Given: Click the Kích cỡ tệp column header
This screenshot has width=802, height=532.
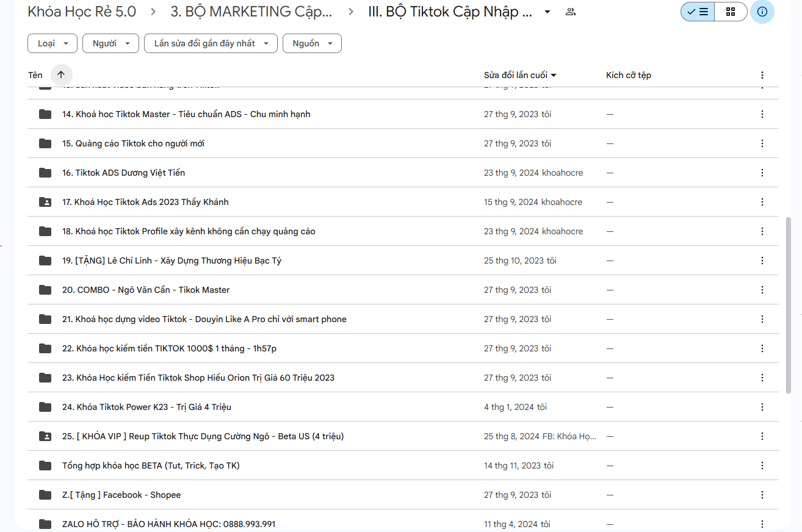Looking at the screenshot, I should [629, 75].
